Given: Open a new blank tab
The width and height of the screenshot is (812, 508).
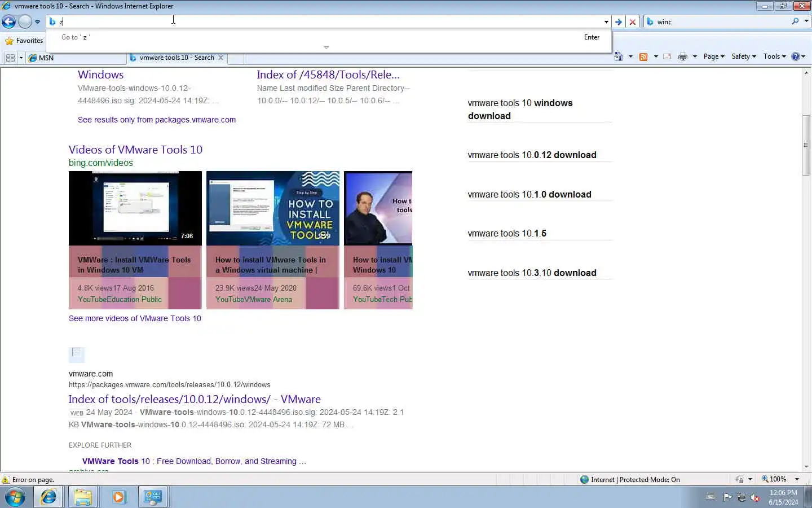Looking at the screenshot, I should coord(236,58).
